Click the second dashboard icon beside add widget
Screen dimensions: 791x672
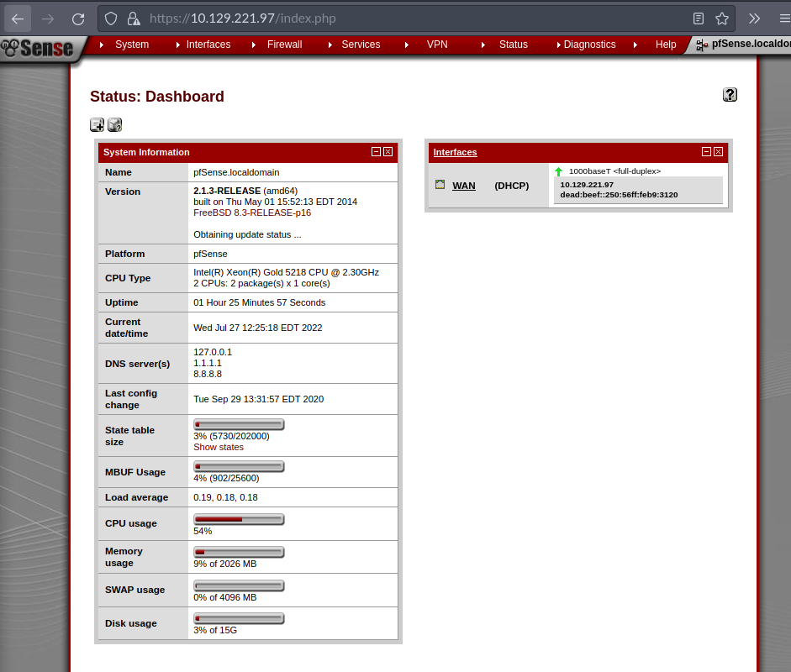coord(115,124)
